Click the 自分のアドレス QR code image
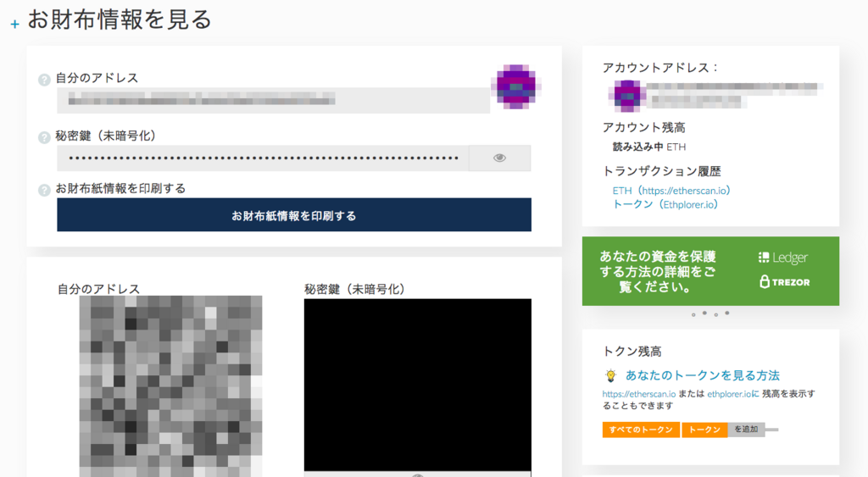This screenshot has width=868, height=477. click(171, 386)
